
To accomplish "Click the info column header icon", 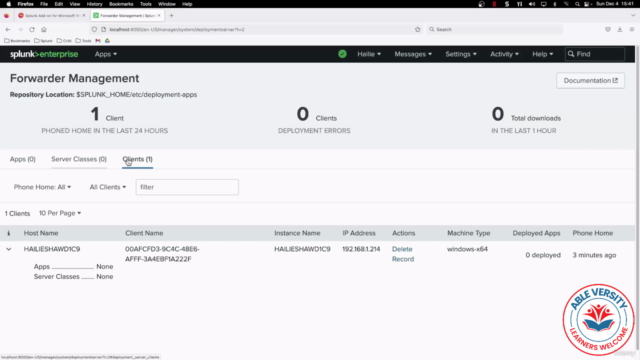I will (9, 233).
